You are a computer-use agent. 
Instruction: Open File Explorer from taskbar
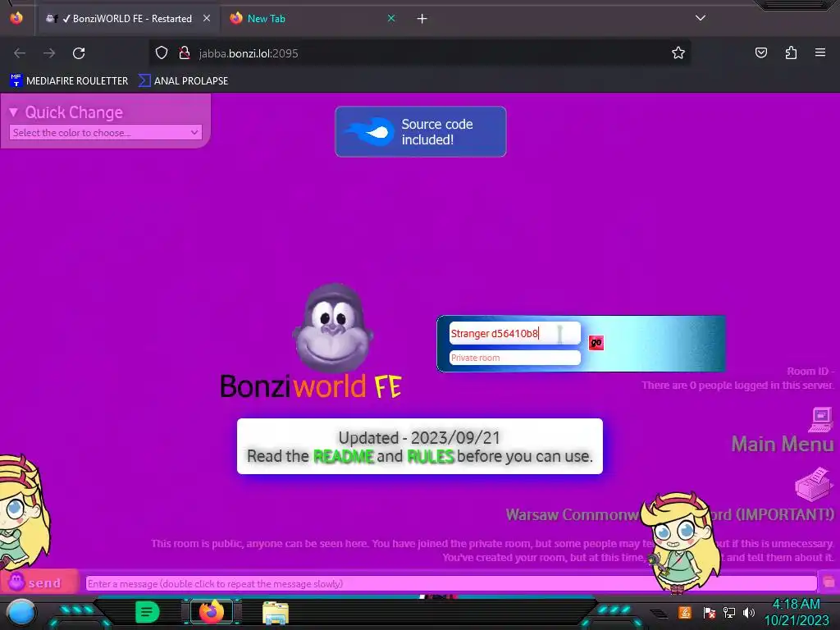click(276, 613)
